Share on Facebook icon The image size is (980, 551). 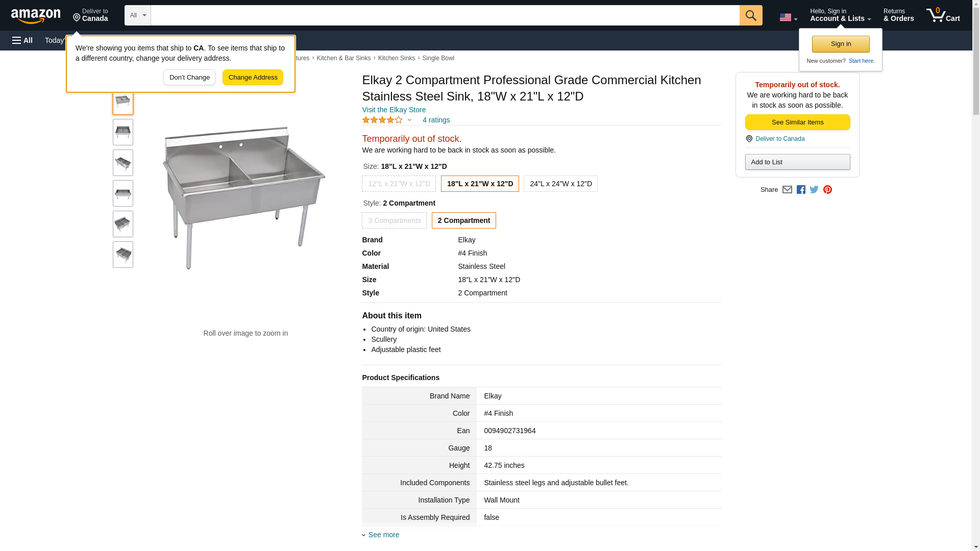[801, 190]
